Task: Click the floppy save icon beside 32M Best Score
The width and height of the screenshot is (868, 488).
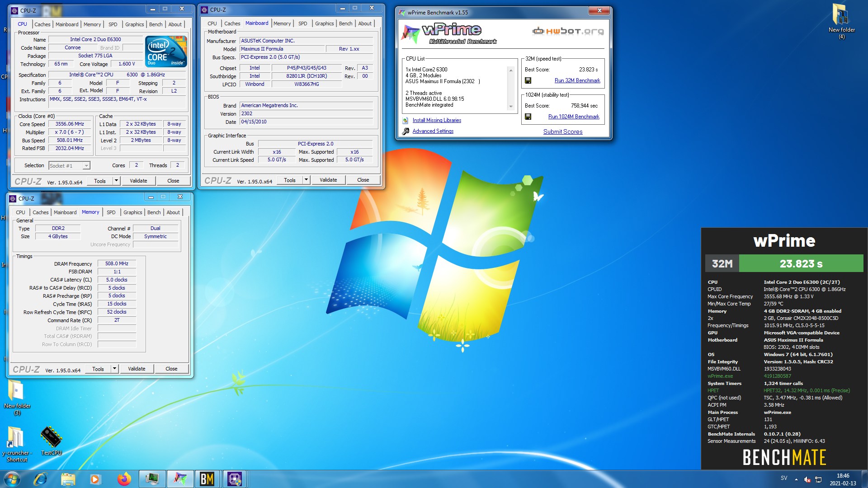Action: 528,80
